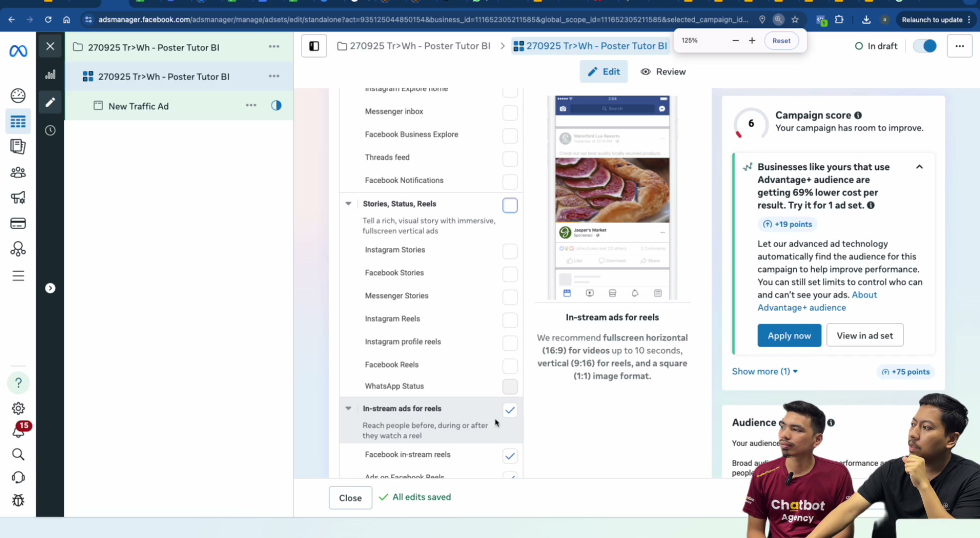This screenshot has height=538, width=980.
Task: Open campaign 270925 row options menu
Action: [274, 46]
